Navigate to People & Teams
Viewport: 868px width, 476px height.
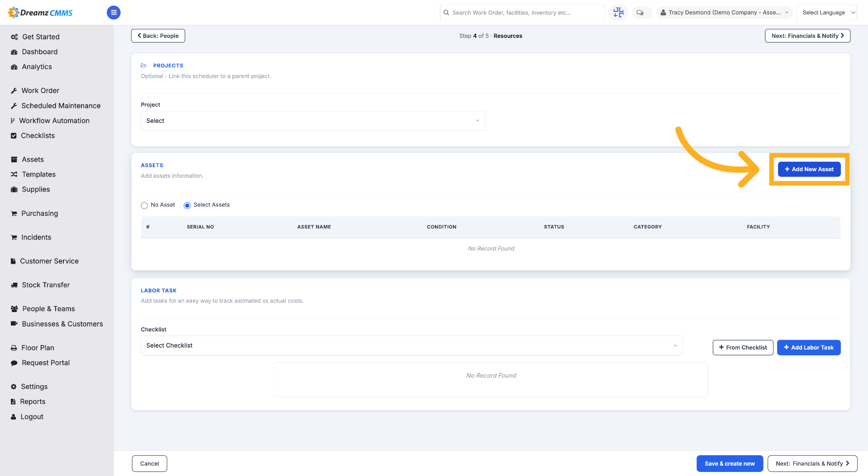tap(49, 309)
